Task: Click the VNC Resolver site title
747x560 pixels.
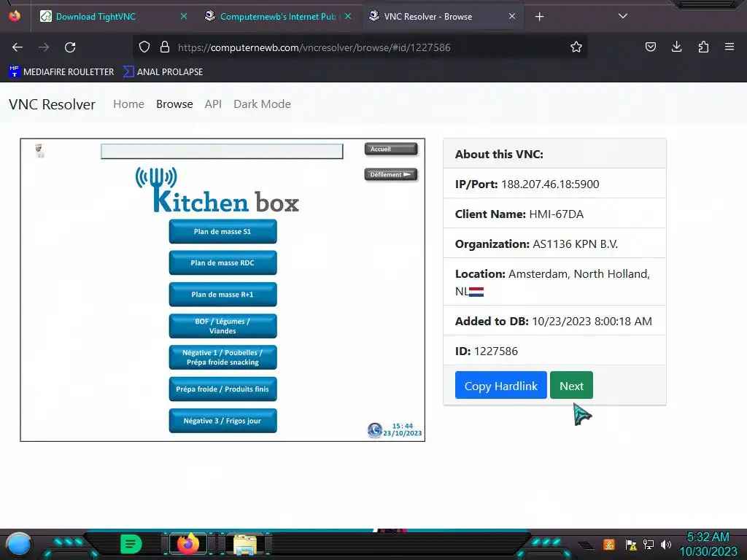Action: (x=52, y=104)
